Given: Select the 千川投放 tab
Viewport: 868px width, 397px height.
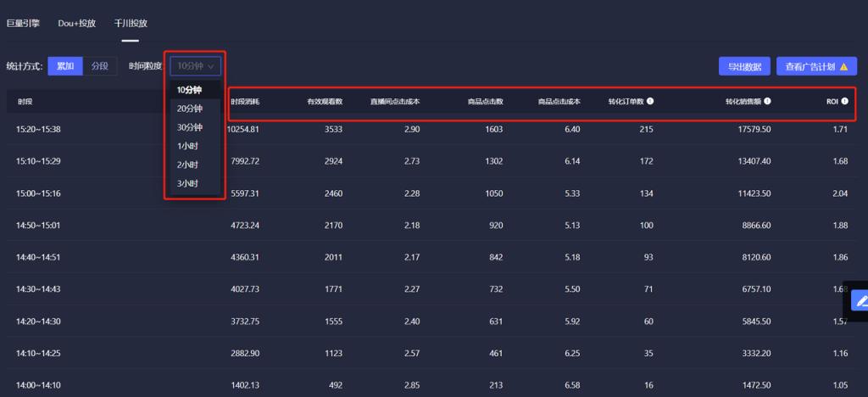Looking at the screenshot, I should click(131, 24).
